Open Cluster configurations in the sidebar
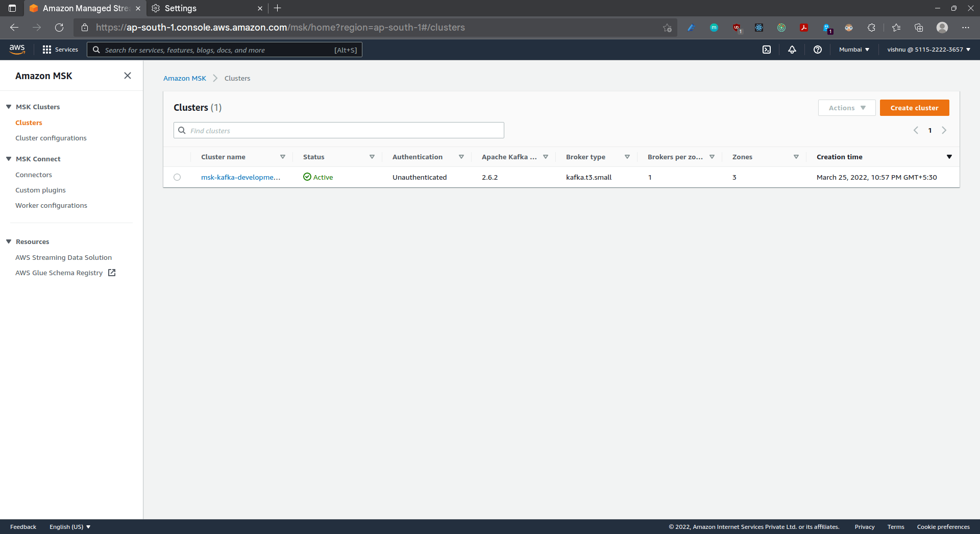Viewport: 980px width, 534px height. click(51, 138)
